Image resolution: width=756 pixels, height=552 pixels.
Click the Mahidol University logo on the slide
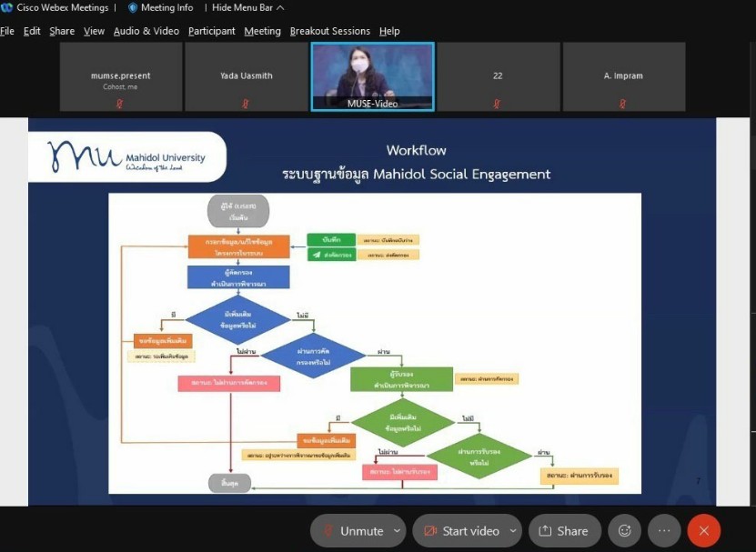(127, 156)
